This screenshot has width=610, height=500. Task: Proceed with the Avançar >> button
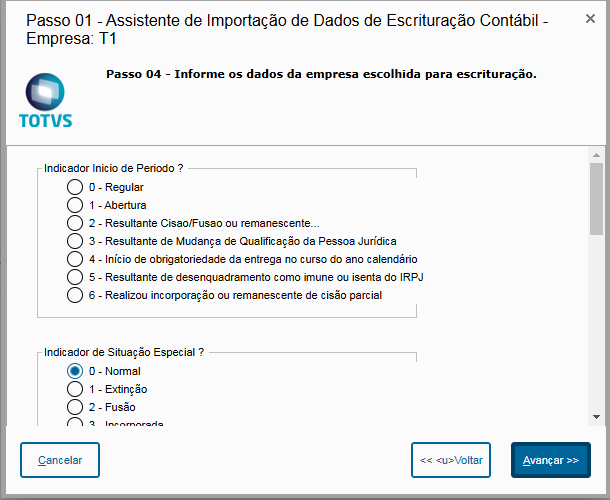[x=551, y=460]
